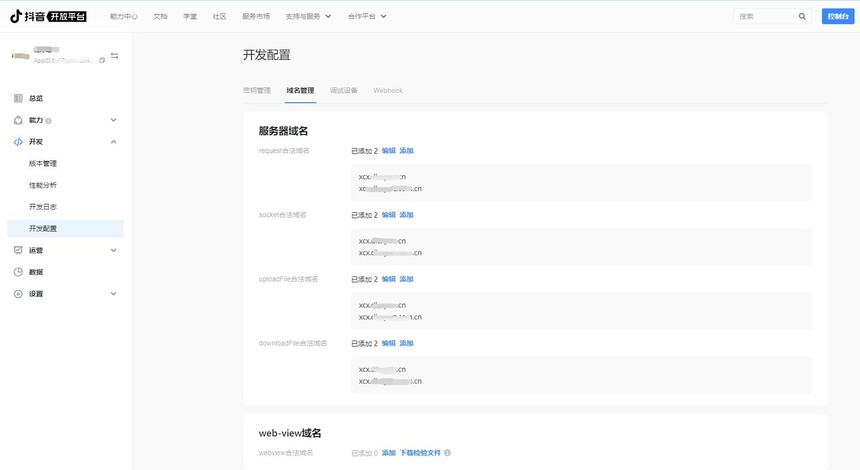Switch to the 密钥管理 tab
Viewport: 860px width, 470px height.
pos(257,90)
